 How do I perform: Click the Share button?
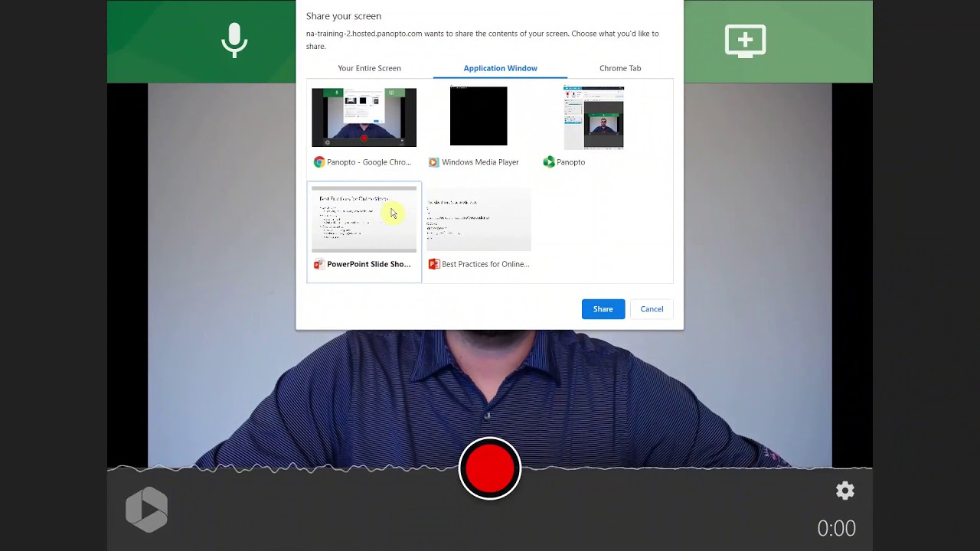[x=603, y=309]
